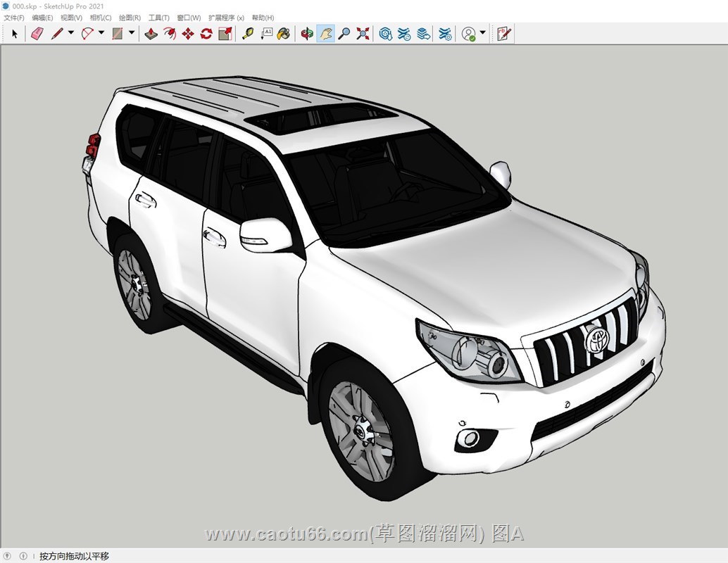728x563 pixels.
Task: Open the Rectangle shape dropdown arrow
Action: (x=132, y=33)
